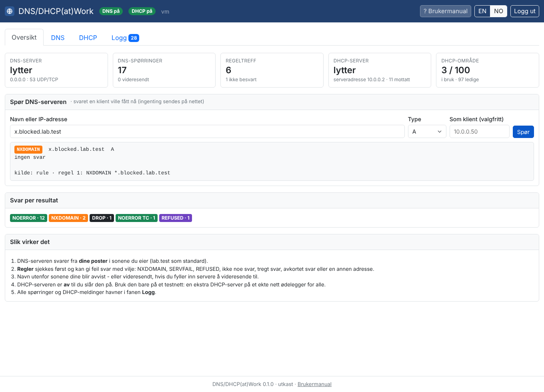
Task: Select the Oversikt tab
Action: tap(24, 37)
